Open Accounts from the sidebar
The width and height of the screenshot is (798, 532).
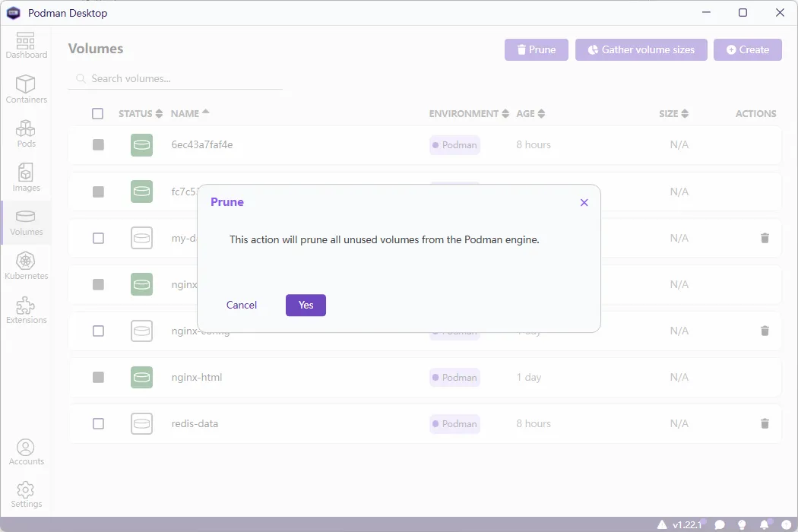(26, 451)
